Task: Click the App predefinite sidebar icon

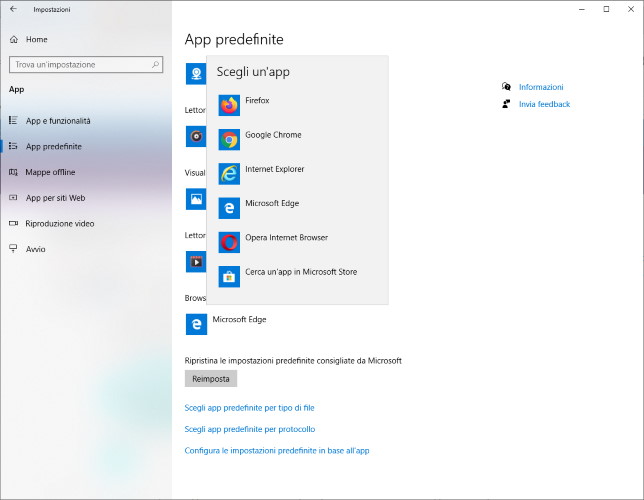Action: (13, 146)
